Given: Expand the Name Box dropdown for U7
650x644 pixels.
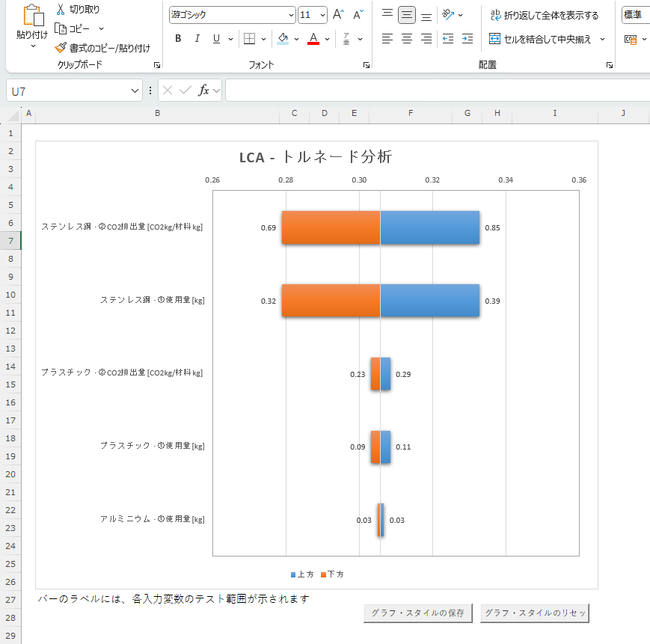Looking at the screenshot, I should click(135, 91).
